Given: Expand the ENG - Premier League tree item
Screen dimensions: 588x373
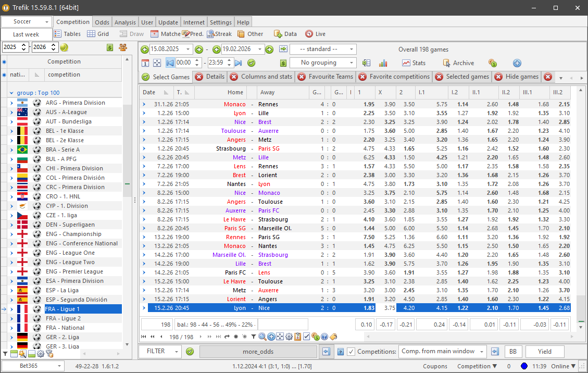Looking at the screenshot, I should point(12,271).
